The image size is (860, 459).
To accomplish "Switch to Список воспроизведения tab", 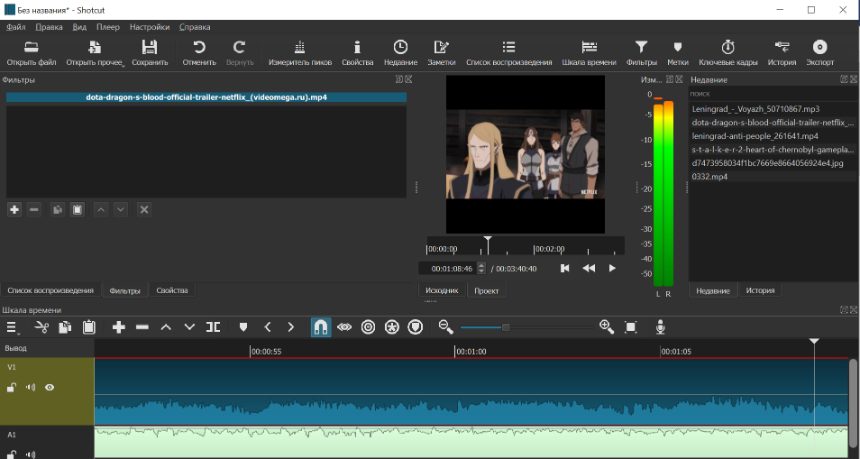I will coord(50,290).
